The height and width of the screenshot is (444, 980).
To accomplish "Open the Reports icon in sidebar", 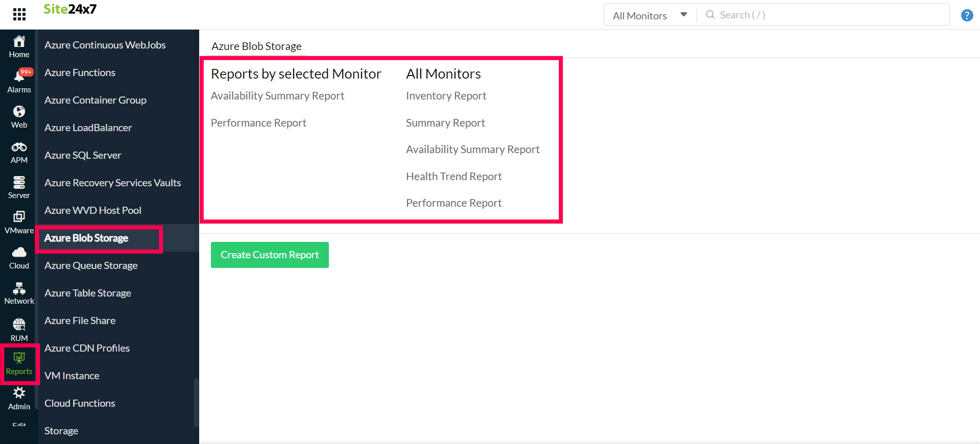I will point(19,363).
